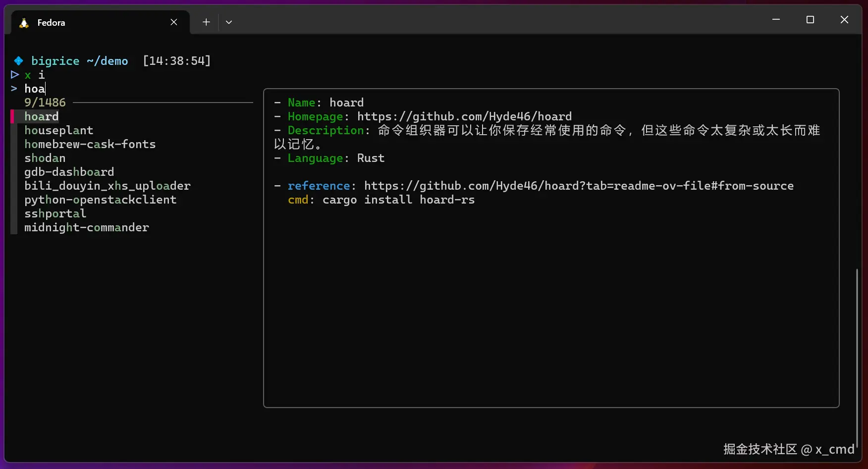Click the 'x i' command line
868x469 pixels.
(x=35, y=75)
